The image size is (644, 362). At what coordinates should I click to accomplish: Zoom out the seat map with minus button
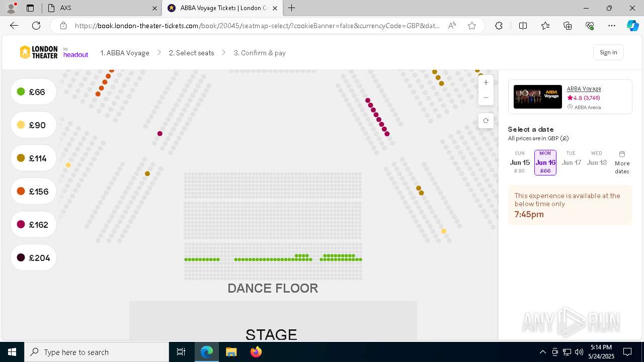point(486,98)
